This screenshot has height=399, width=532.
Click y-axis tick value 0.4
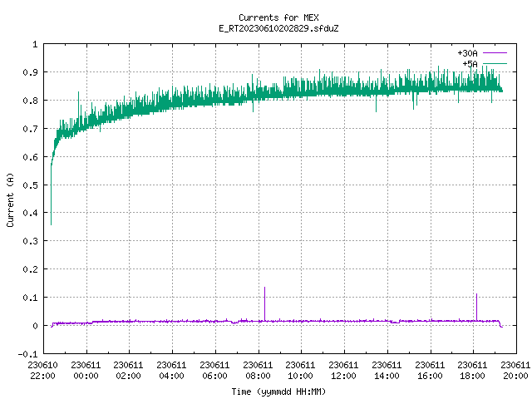[30, 213]
